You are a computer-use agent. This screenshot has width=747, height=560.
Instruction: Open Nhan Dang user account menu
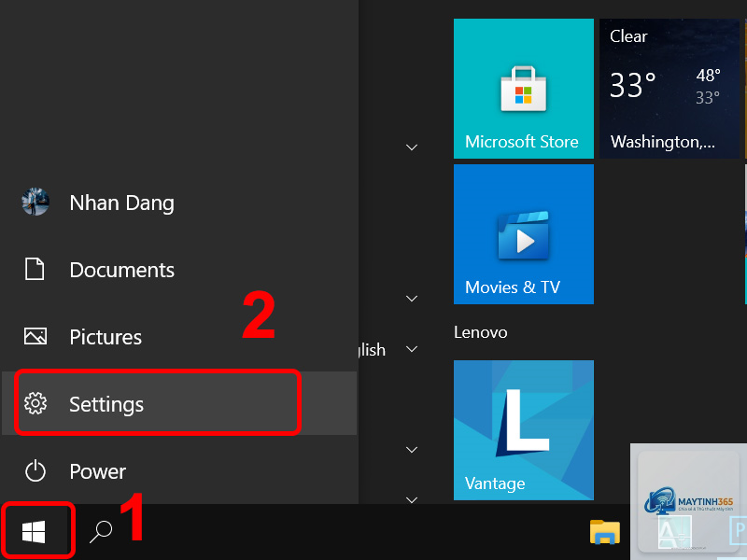(179, 203)
